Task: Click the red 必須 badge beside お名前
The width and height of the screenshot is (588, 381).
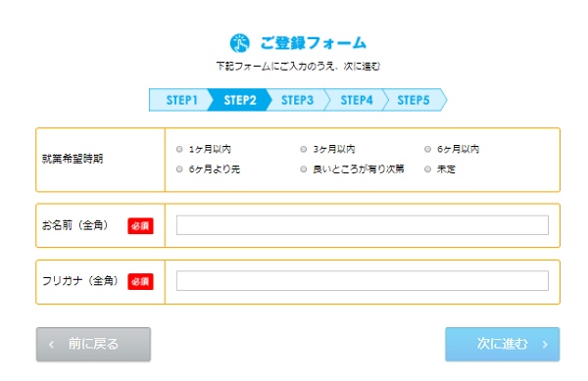Action: [140, 226]
